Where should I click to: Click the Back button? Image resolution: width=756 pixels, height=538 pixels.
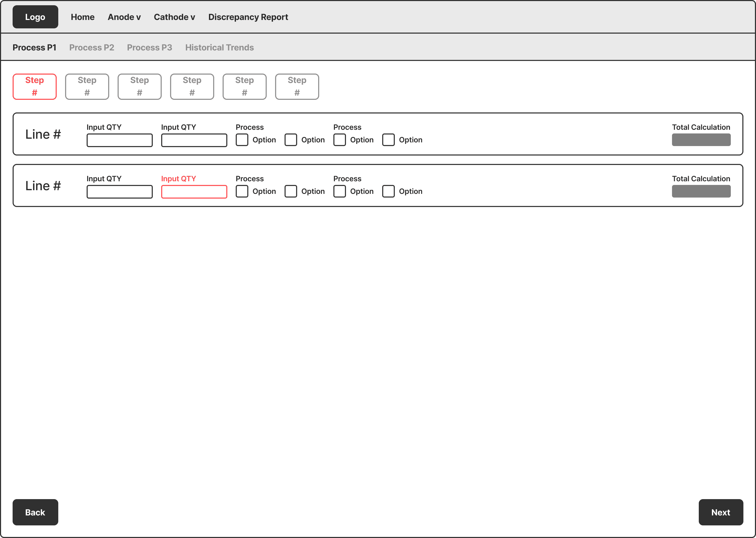35,512
